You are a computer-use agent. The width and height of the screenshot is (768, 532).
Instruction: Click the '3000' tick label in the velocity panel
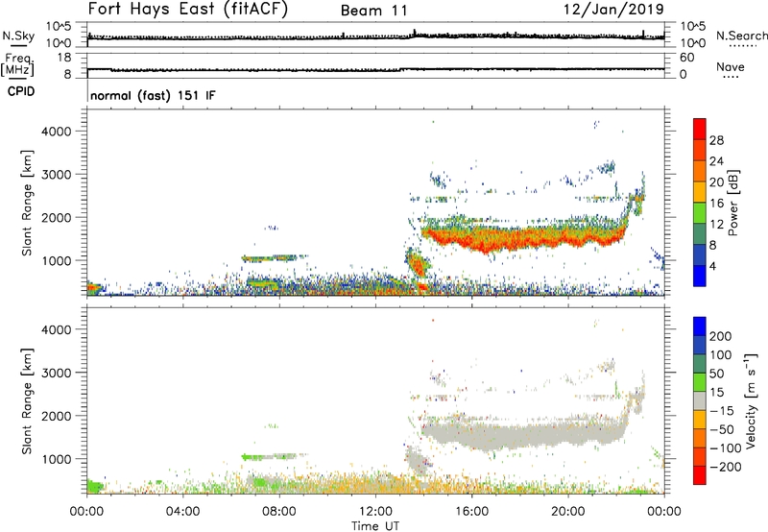pos(57,373)
